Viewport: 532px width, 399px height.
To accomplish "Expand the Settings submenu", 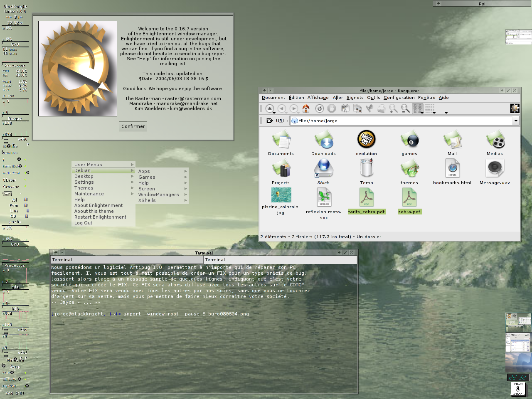I will [x=103, y=182].
